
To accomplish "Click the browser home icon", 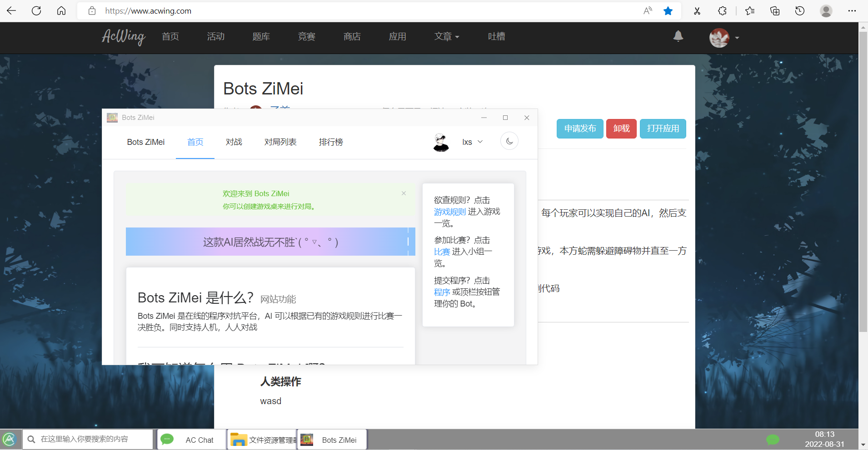I will pos(61,10).
